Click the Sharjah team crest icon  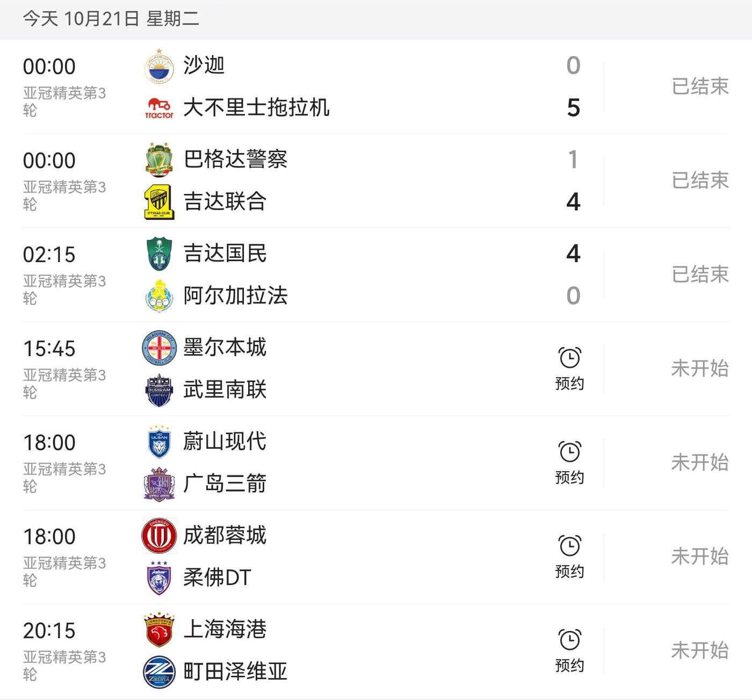pos(159,67)
